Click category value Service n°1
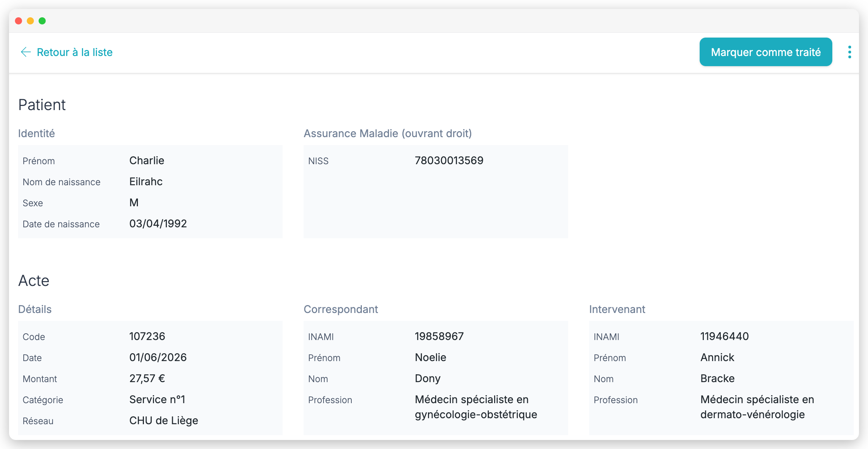This screenshot has height=449, width=868. [x=157, y=399]
